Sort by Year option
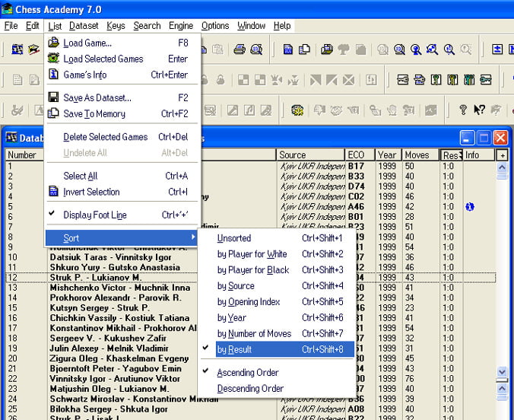The width and height of the screenshot is (514, 420). click(x=278, y=317)
